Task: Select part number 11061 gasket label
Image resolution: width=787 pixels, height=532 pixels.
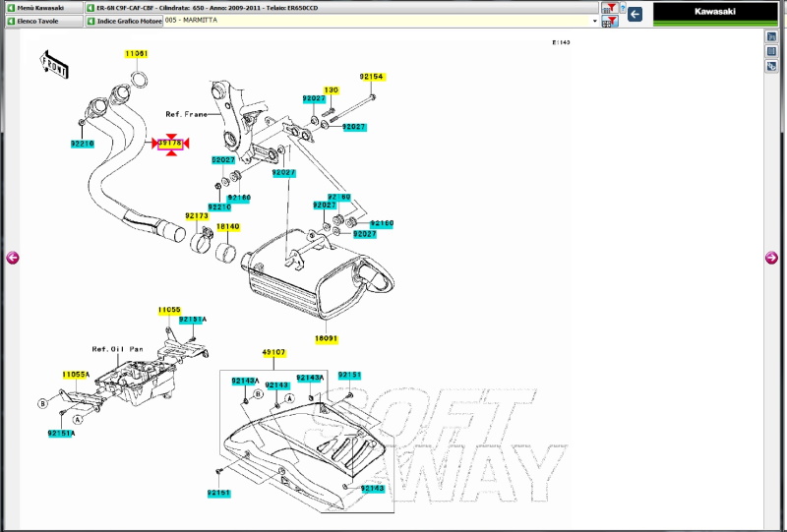Action: click(137, 53)
